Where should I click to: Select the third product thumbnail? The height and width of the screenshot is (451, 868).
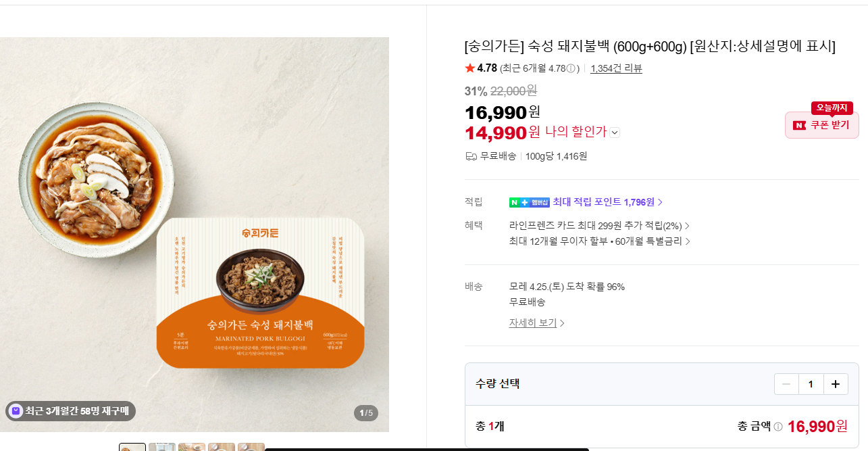pyautogui.click(x=192, y=447)
